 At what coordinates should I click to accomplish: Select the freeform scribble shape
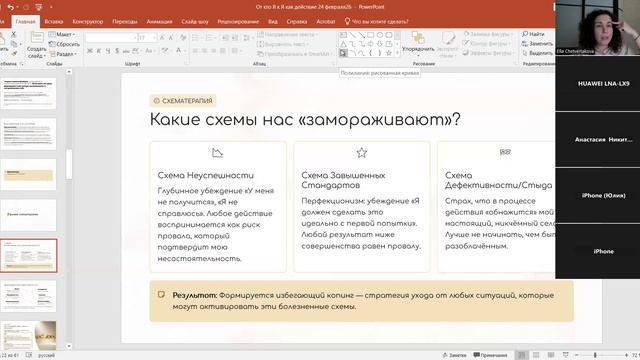343,53
